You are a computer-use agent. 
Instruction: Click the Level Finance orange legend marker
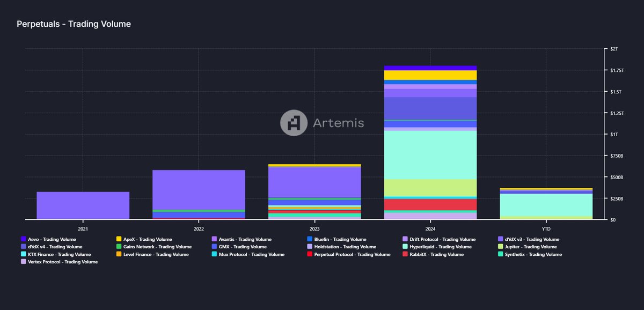tap(119, 254)
